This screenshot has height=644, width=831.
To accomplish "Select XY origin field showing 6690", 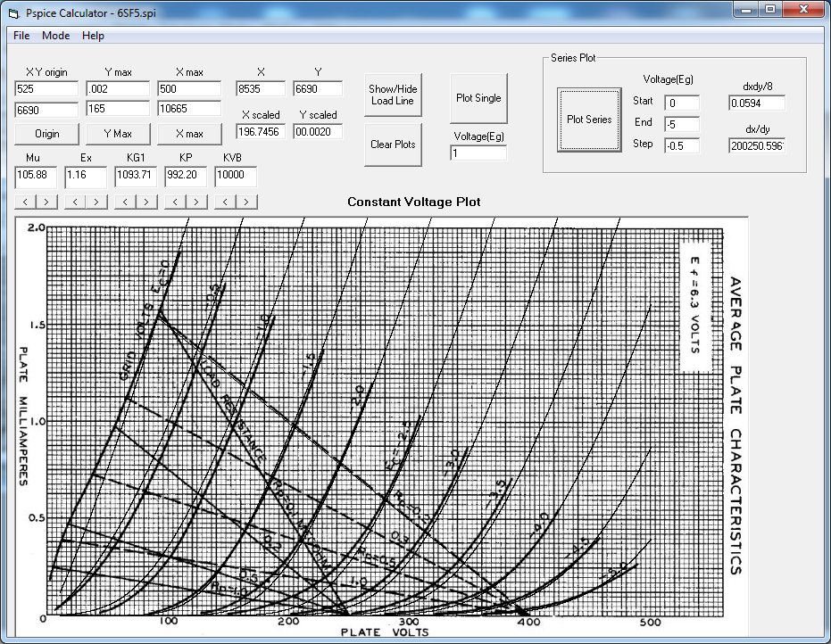I will (46, 110).
